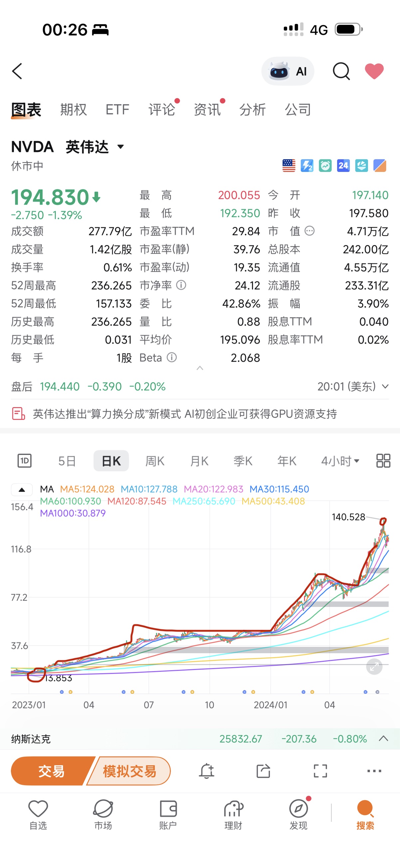This screenshot has height=868, width=400.
Task: Toggle the red heart favorite
Action: click(x=374, y=71)
